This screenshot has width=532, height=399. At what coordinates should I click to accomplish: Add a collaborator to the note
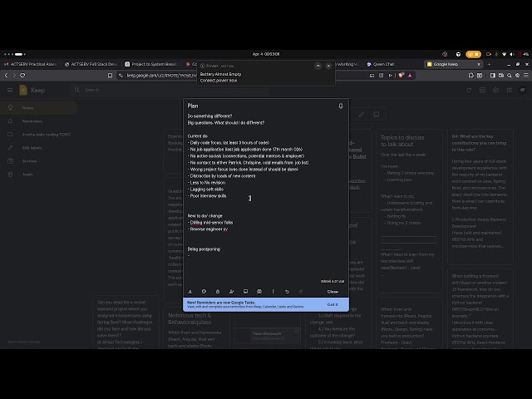pyautogui.click(x=232, y=292)
